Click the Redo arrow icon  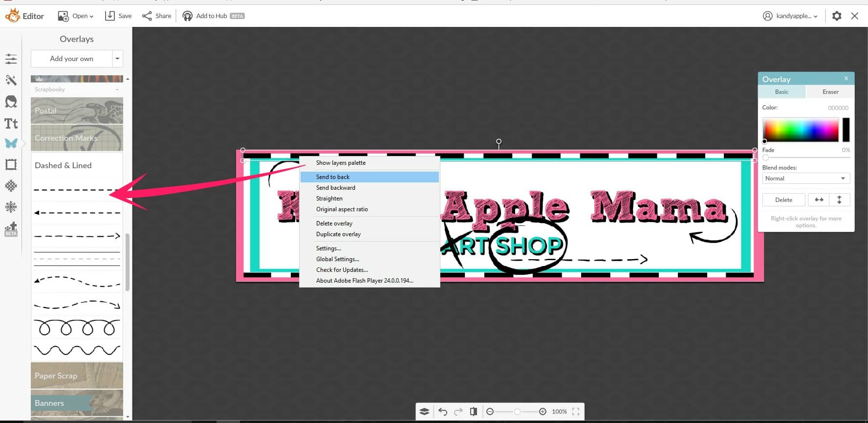pos(458,412)
